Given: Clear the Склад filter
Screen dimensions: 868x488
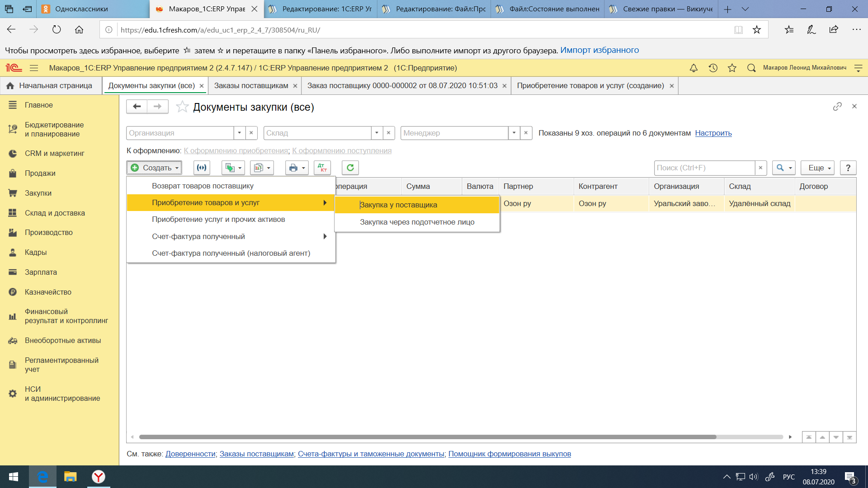Looking at the screenshot, I should coord(389,133).
